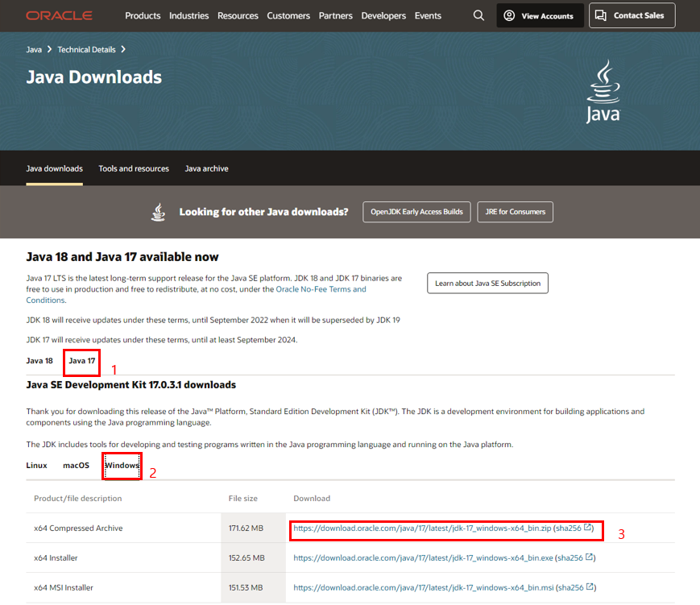The image size is (700, 605).
Task: Click the View Accounts button
Action: click(540, 15)
